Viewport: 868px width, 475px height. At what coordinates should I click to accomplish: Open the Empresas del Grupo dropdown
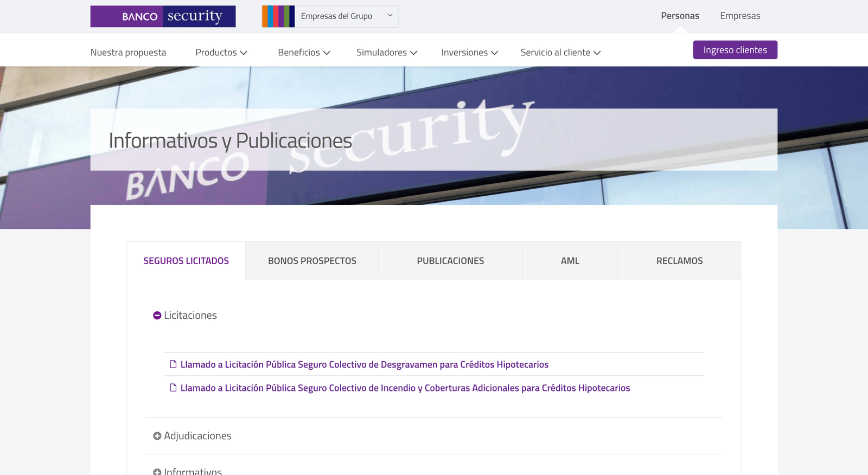(x=346, y=16)
